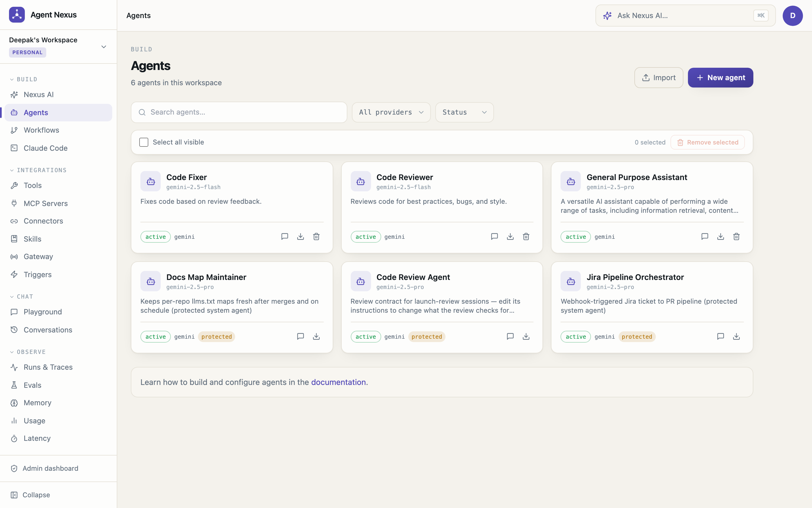
Task: Open chat for Docs Map Maintainer
Action: coord(300,336)
